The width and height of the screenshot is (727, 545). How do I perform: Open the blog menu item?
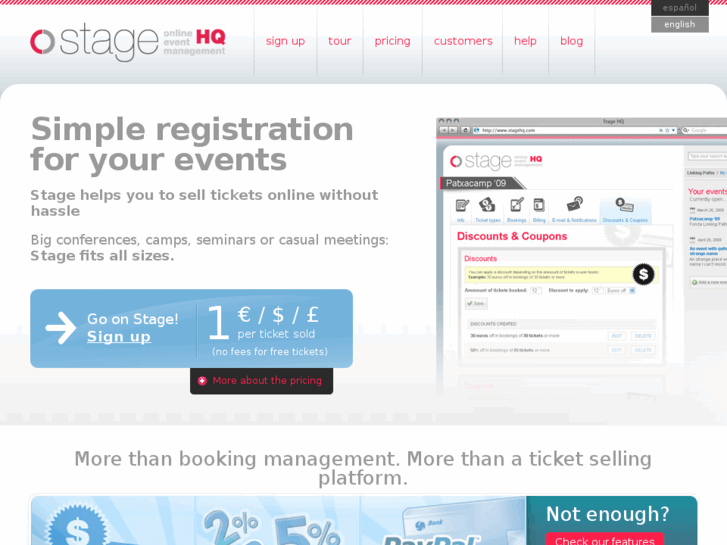click(x=571, y=41)
